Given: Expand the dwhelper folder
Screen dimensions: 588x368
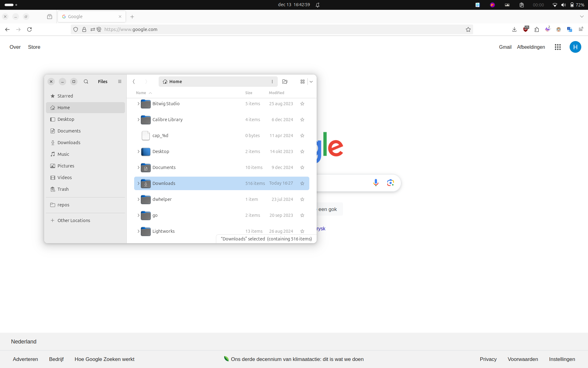Looking at the screenshot, I should 138,199.
